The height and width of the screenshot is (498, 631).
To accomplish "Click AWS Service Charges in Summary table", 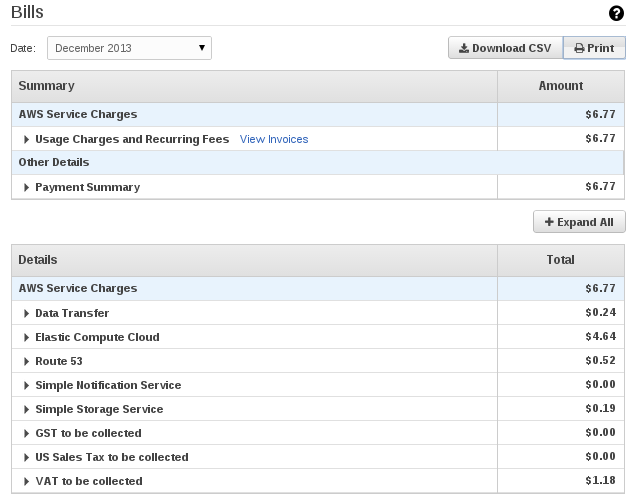I will point(78,114).
